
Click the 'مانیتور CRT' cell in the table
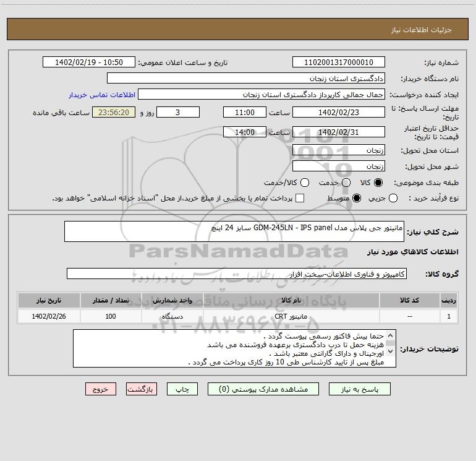[291, 316]
